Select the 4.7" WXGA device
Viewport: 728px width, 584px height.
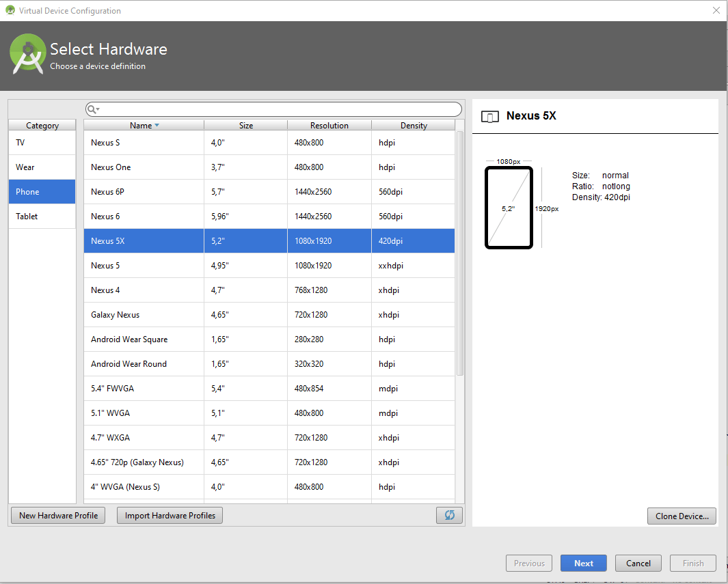pyautogui.click(x=269, y=437)
